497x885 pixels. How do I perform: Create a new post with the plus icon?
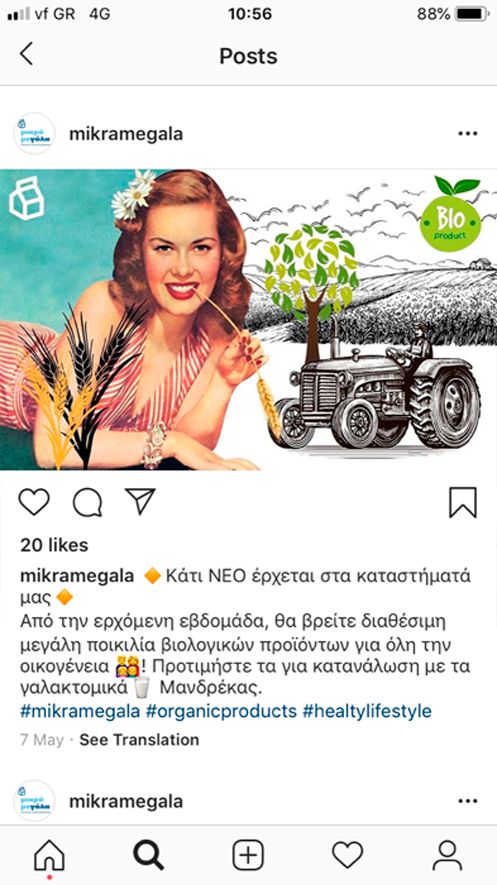pyautogui.click(x=248, y=855)
